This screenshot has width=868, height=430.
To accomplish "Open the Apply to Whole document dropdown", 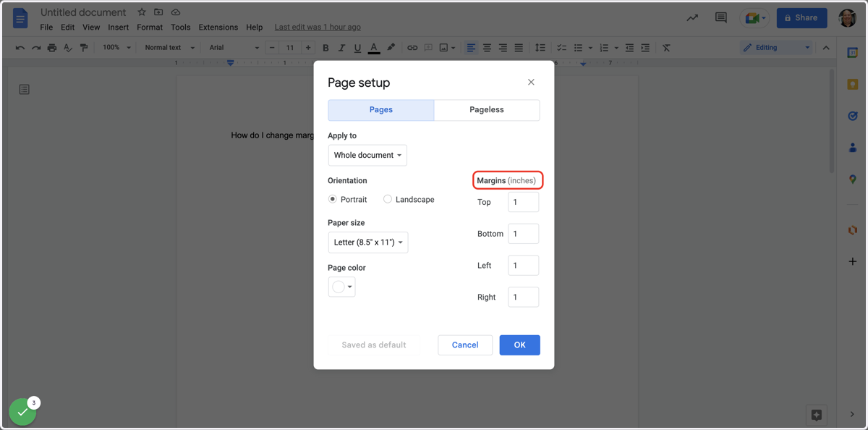I will click(x=367, y=155).
